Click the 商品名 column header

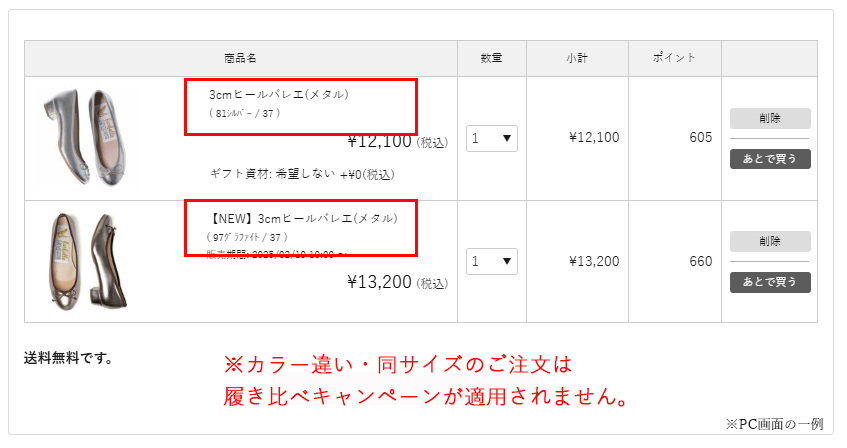pos(241,58)
